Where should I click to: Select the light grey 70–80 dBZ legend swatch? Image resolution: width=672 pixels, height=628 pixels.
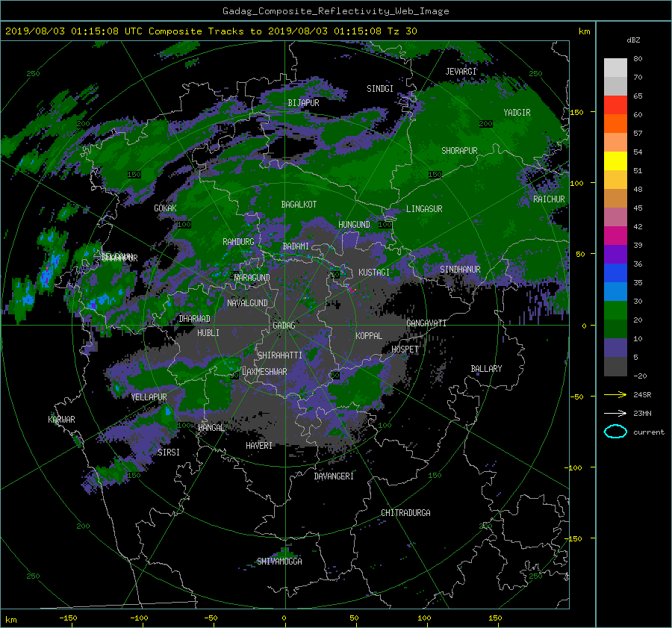615,68
